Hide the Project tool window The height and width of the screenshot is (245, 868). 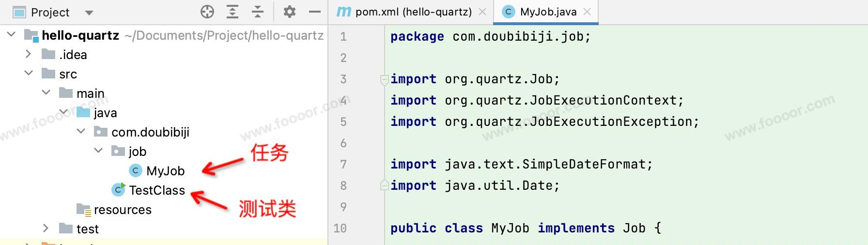click(315, 12)
